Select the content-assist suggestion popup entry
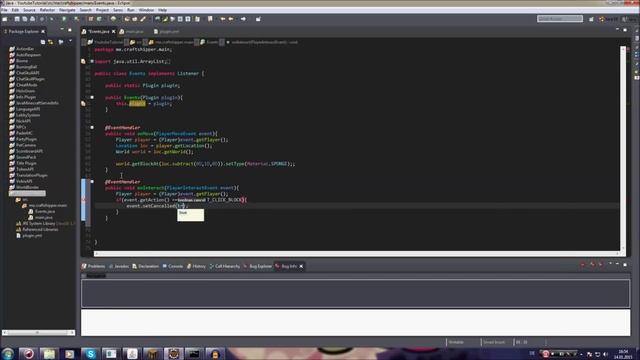Image resolution: width=640 pixels, height=360 pixels. point(191,213)
